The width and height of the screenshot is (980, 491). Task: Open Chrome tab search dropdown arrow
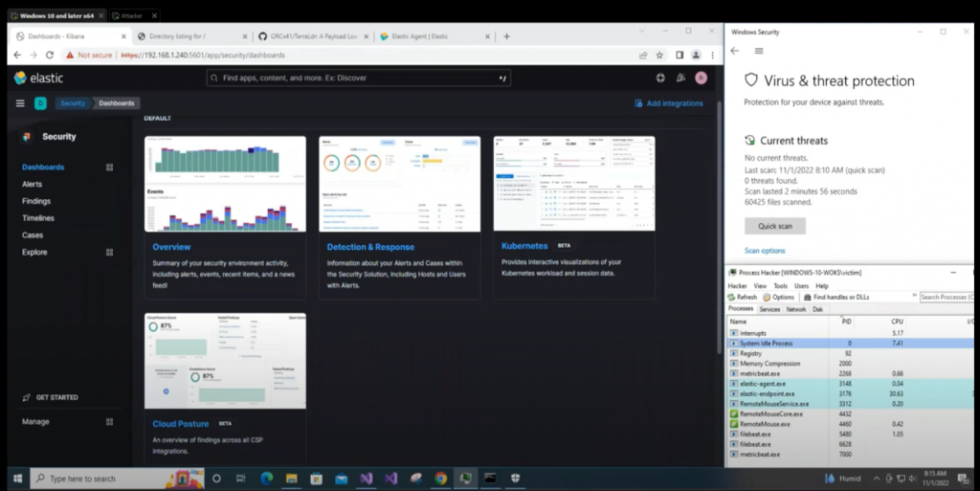pyautogui.click(x=641, y=31)
